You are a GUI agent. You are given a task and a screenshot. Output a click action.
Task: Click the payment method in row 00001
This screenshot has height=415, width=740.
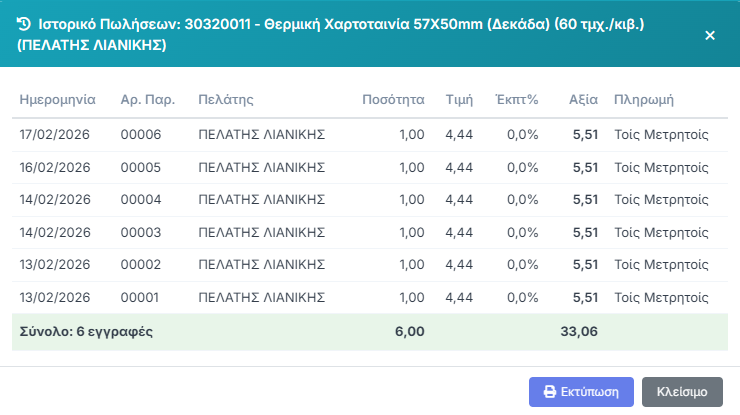661,297
